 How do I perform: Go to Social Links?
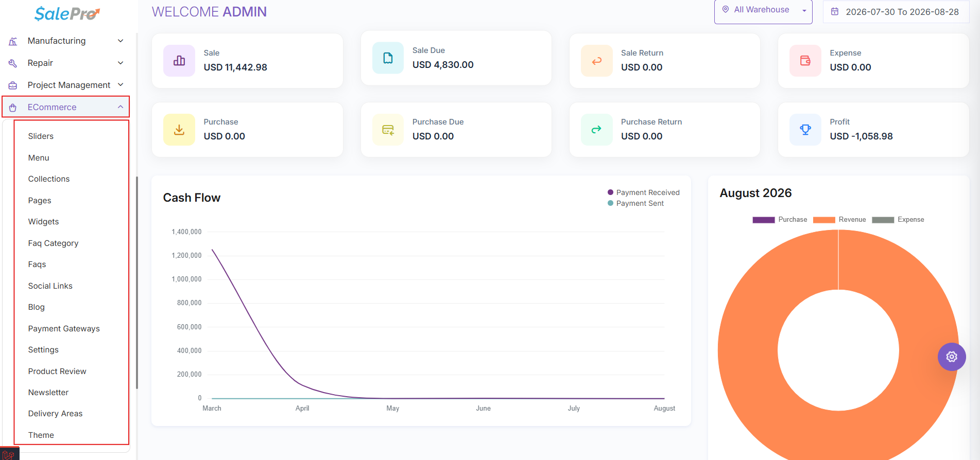pyautogui.click(x=50, y=286)
